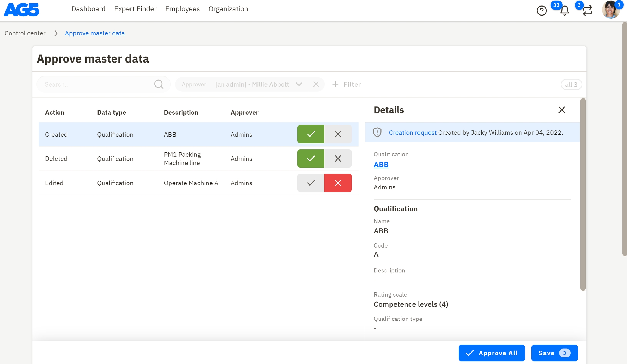Click the search magnifier icon
627x364 pixels.
tap(159, 84)
